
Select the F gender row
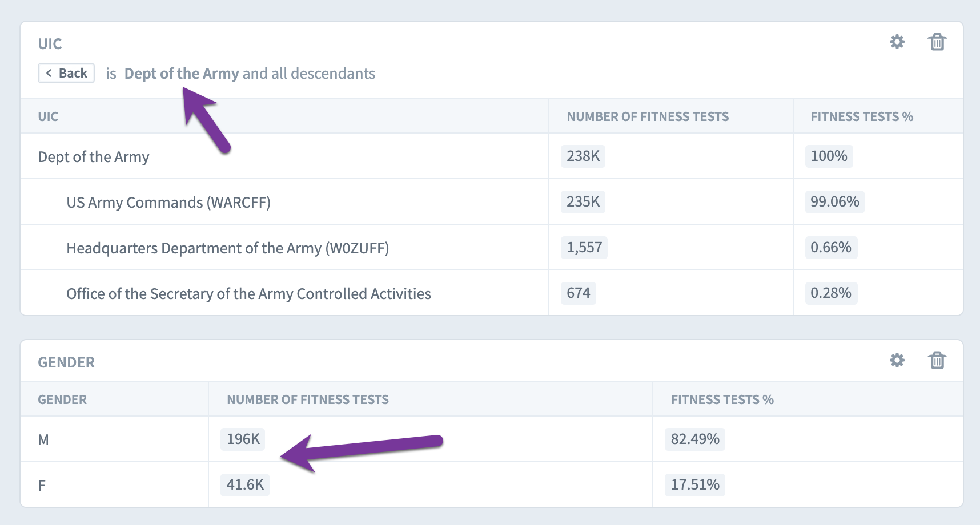coord(492,484)
